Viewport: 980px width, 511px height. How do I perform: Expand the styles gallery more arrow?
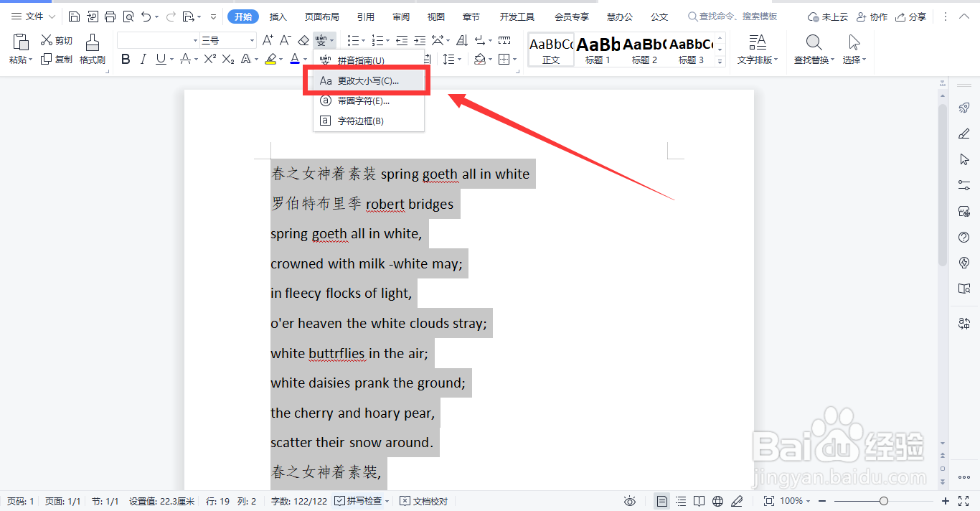point(720,62)
